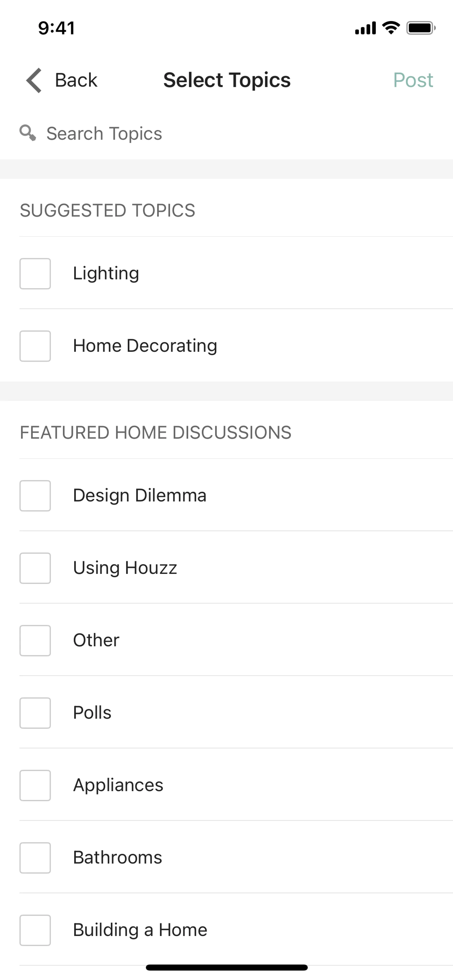This screenshot has width=453, height=980.
Task: Tap the Appliances topic label
Action: tap(118, 785)
